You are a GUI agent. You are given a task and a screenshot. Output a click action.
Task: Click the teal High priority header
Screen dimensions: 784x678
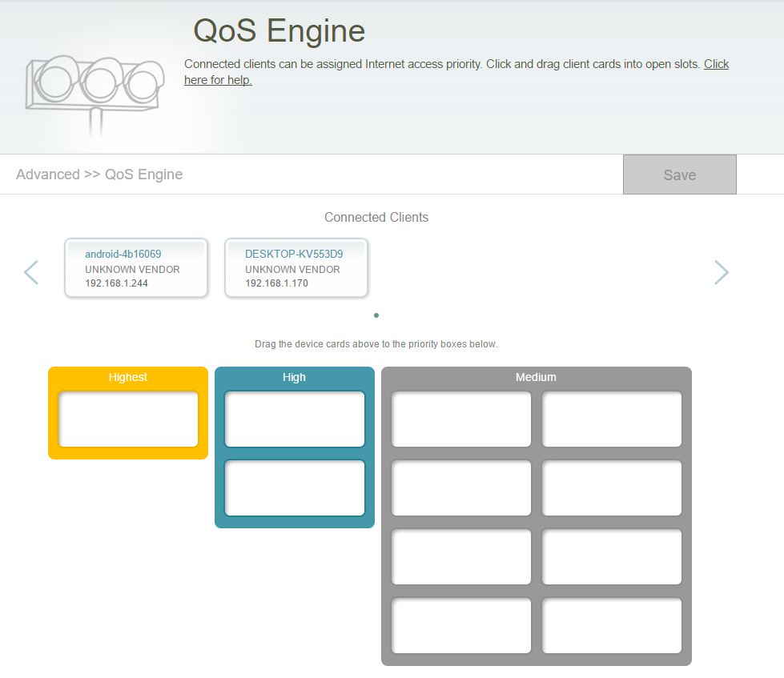click(295, 377)
